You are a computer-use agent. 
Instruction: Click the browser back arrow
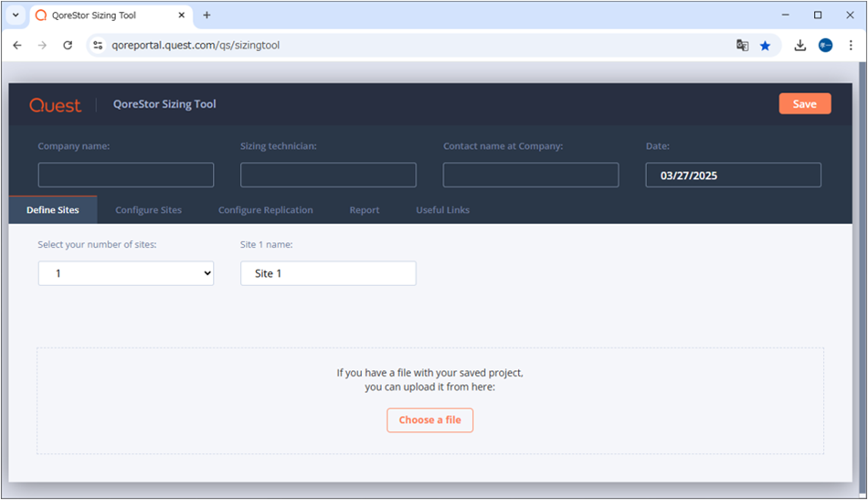click(17, 46)
